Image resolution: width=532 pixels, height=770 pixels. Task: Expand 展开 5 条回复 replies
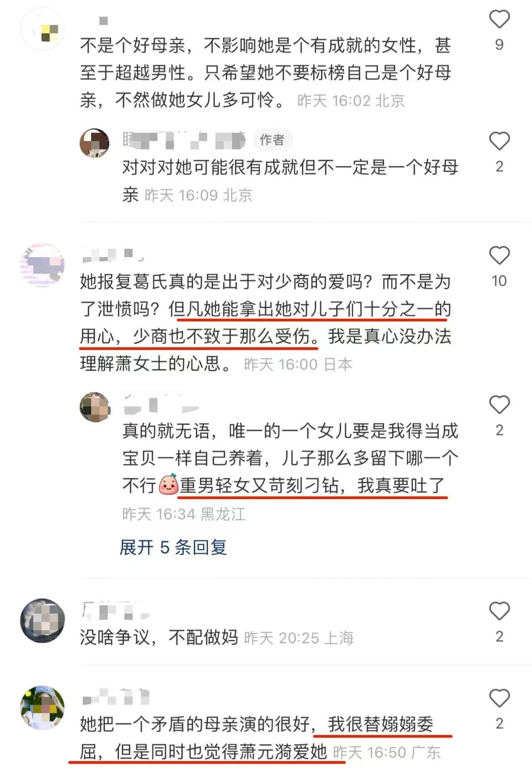coord(173,547)
